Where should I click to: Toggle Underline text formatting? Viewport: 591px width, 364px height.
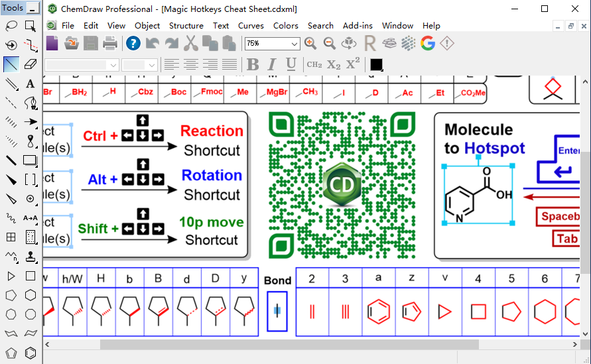coord(291,65)
